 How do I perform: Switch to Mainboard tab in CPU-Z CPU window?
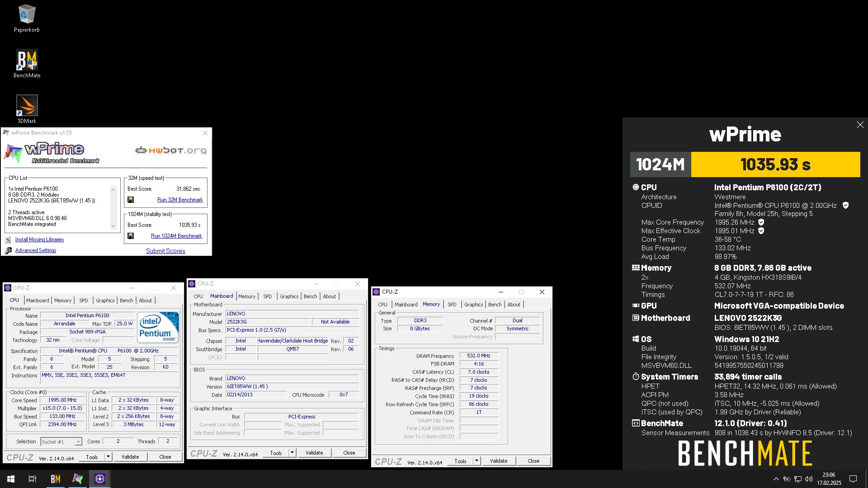coord(38,300)
